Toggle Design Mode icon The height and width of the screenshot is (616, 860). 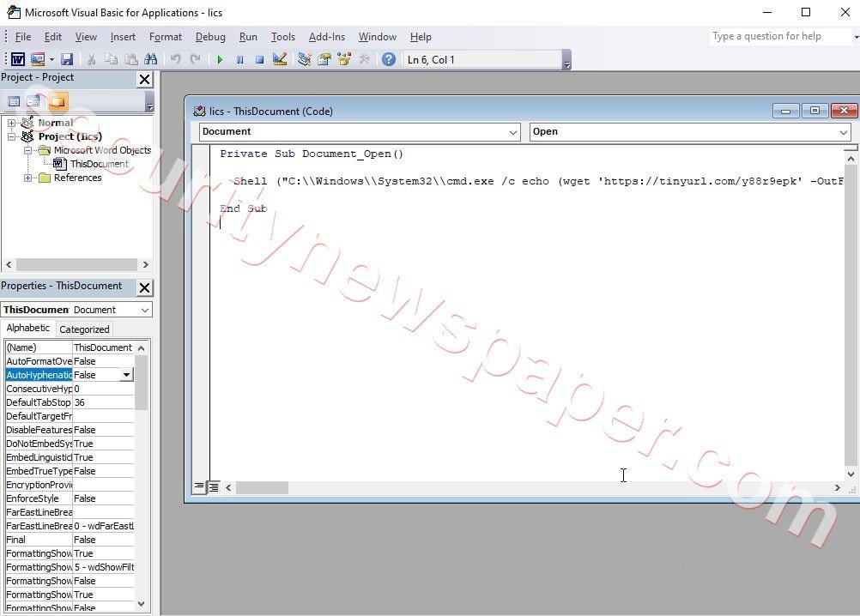(x=280, y=59)
